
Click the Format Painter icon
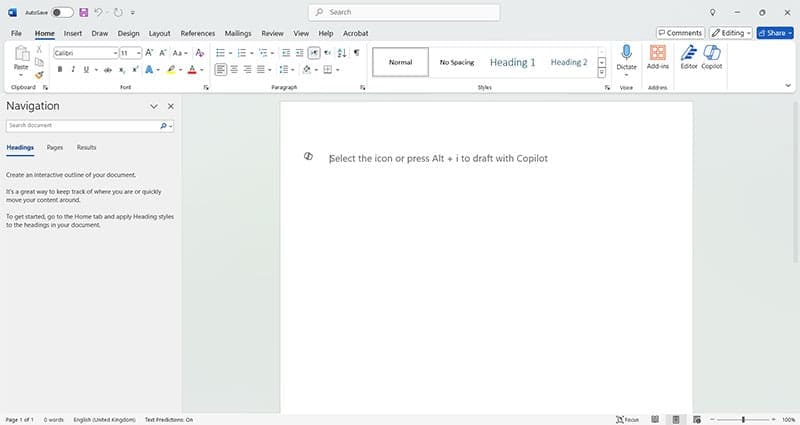click(39, 74)
